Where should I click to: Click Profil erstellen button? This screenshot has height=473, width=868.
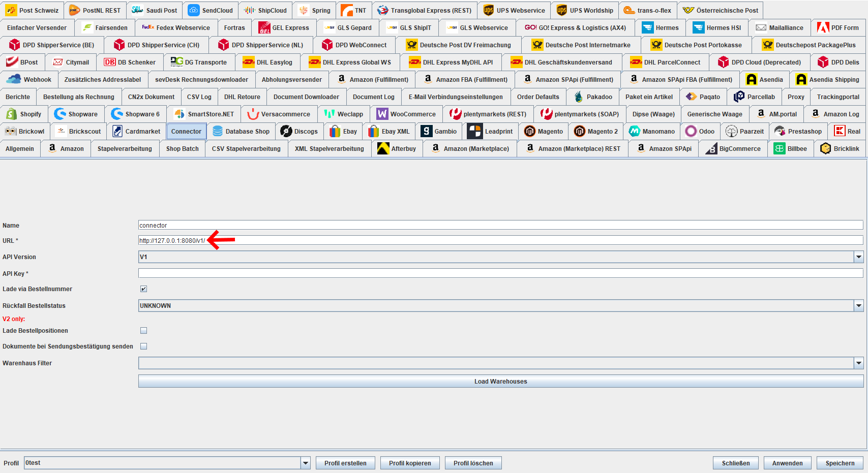click(x=345, y=463)
